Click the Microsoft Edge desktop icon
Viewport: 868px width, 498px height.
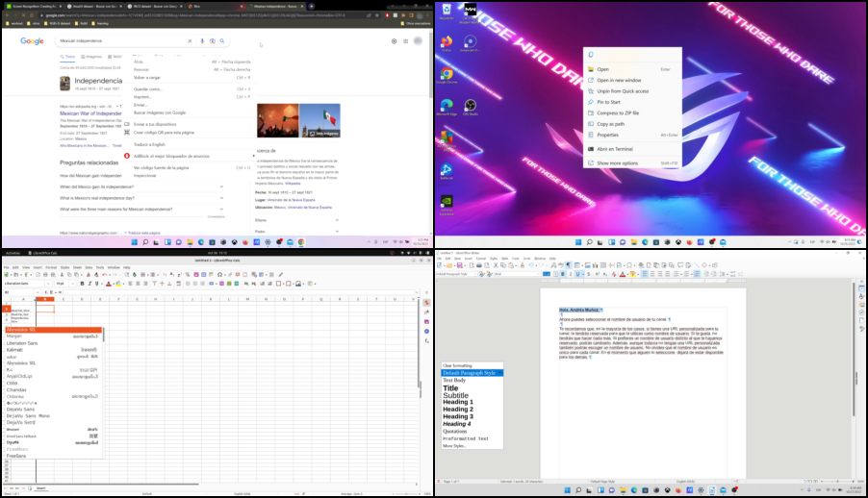[447, 107]
